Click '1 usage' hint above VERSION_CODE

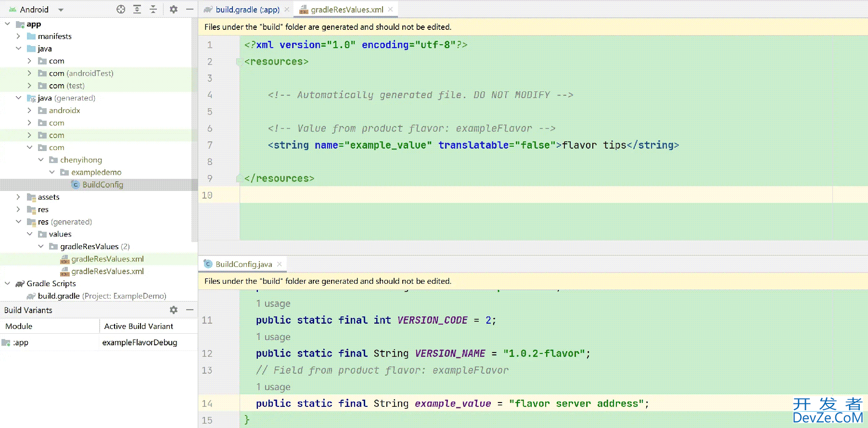(273, 303)
